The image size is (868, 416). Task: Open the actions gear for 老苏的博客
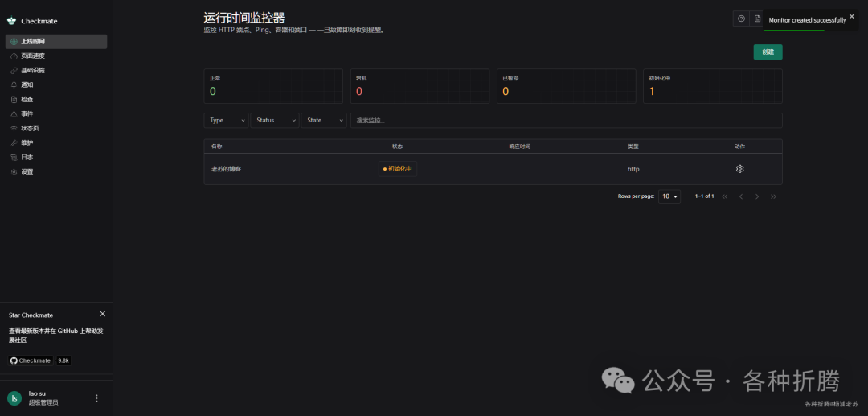pyautogui.click(x=740, y=169)
